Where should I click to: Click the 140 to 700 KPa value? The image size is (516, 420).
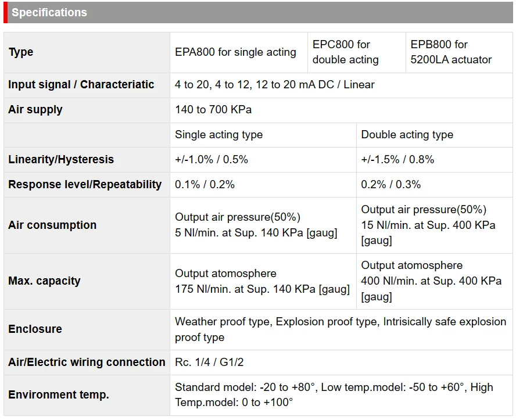coord(213,110)
